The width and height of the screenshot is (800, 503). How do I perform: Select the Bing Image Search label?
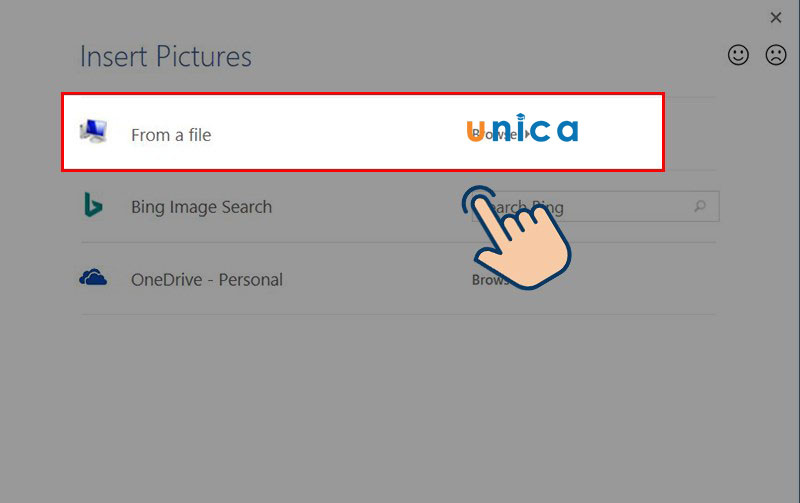click(201, 207)
